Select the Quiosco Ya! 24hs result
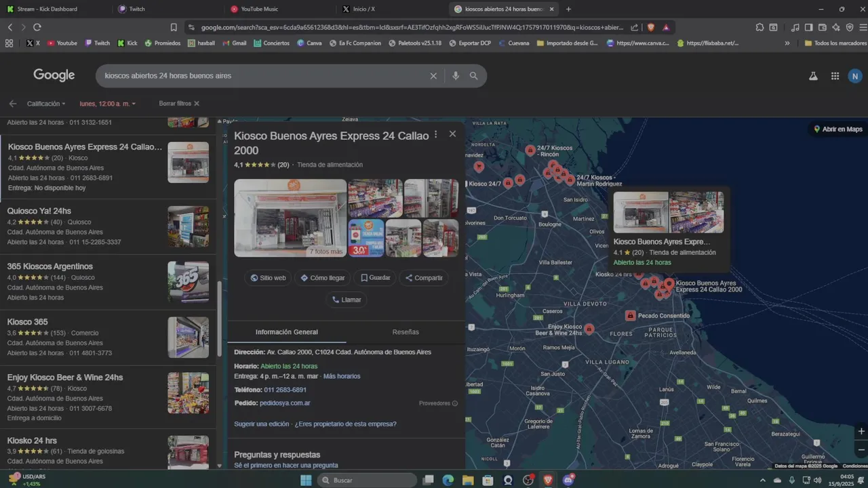 108,227
